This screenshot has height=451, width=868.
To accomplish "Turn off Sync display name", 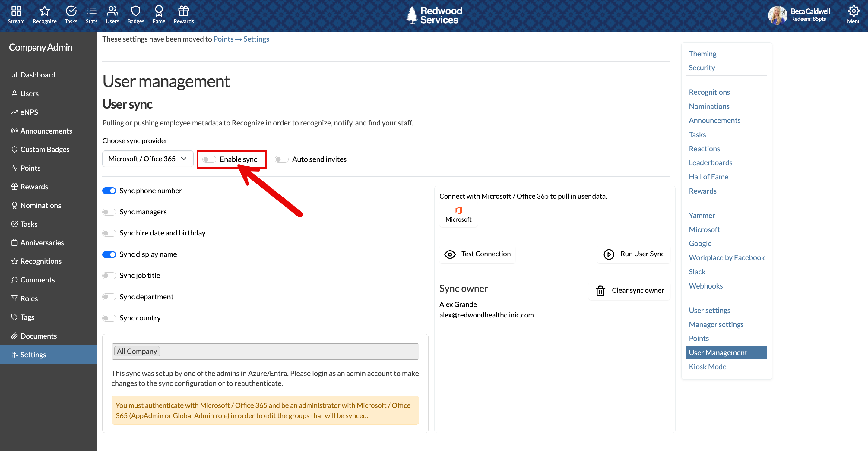I will tap(109, 254).
